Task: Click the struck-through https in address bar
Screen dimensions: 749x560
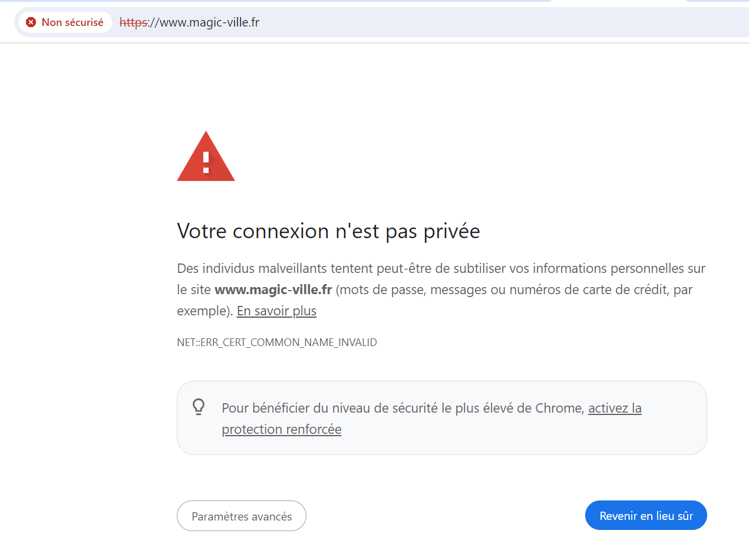Action: coord(133,22)
